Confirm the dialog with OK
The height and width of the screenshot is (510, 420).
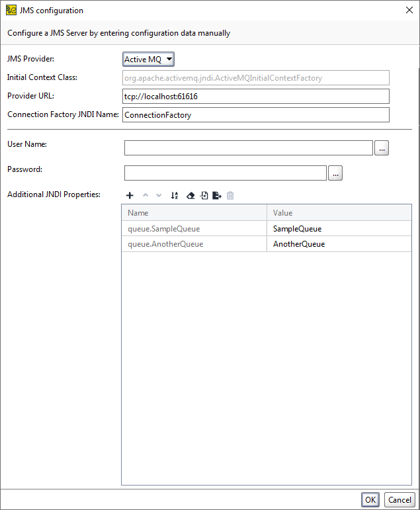point(370,500)
